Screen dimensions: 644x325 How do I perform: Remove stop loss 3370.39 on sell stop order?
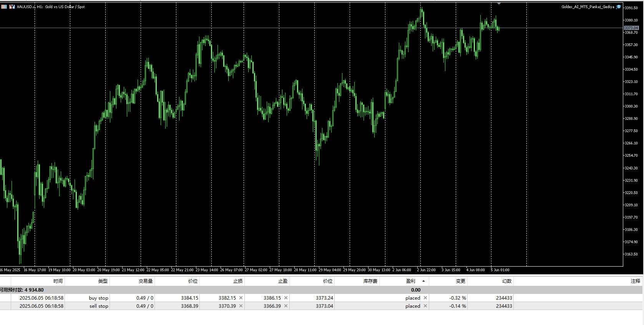241,306
